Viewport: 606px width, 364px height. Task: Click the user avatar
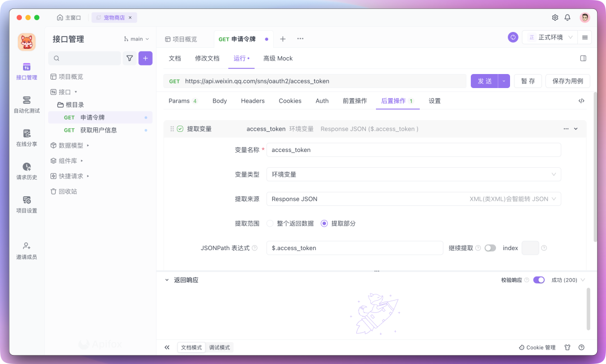coord(585,17)
